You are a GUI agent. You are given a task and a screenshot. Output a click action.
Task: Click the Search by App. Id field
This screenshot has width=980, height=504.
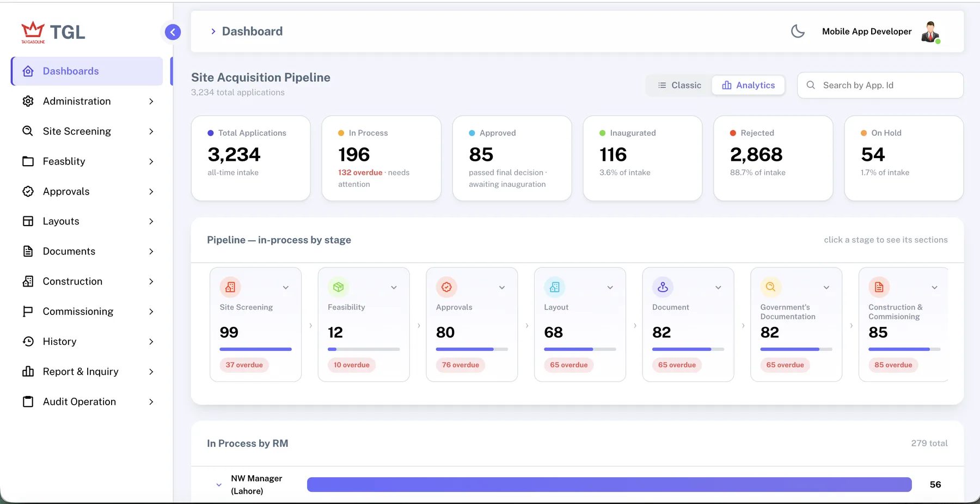pyautogui.click(x=880, y=86)
